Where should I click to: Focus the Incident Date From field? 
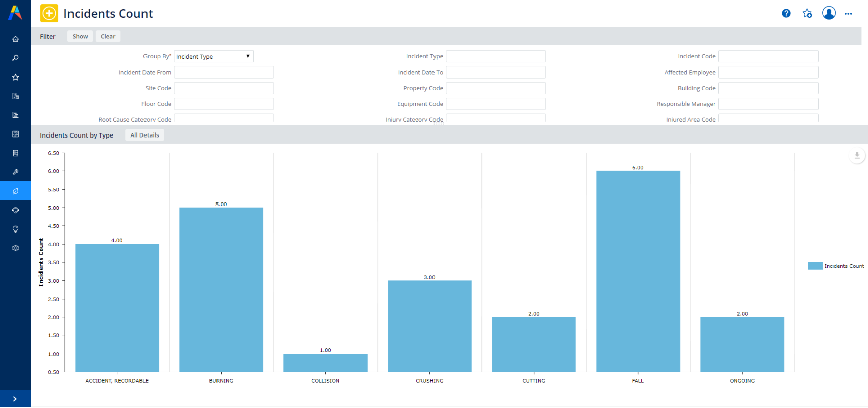pyautogui.click(x=224, y=73)
